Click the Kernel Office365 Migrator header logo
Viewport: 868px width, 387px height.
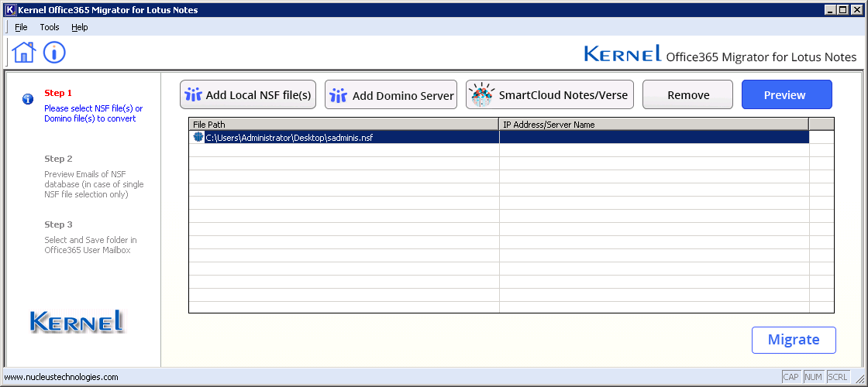click(720, 54)
